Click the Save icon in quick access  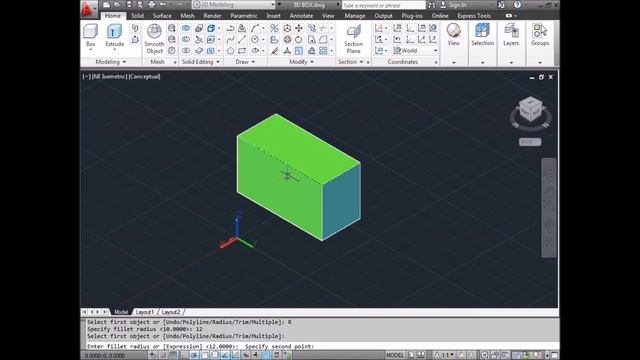click(x=128, y=4)
